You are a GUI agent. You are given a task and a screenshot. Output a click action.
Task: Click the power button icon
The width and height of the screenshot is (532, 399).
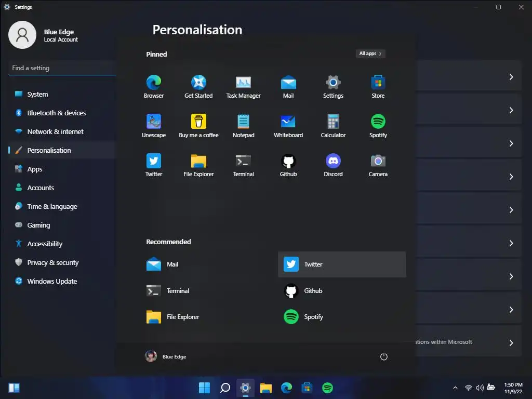coord(384,356)
